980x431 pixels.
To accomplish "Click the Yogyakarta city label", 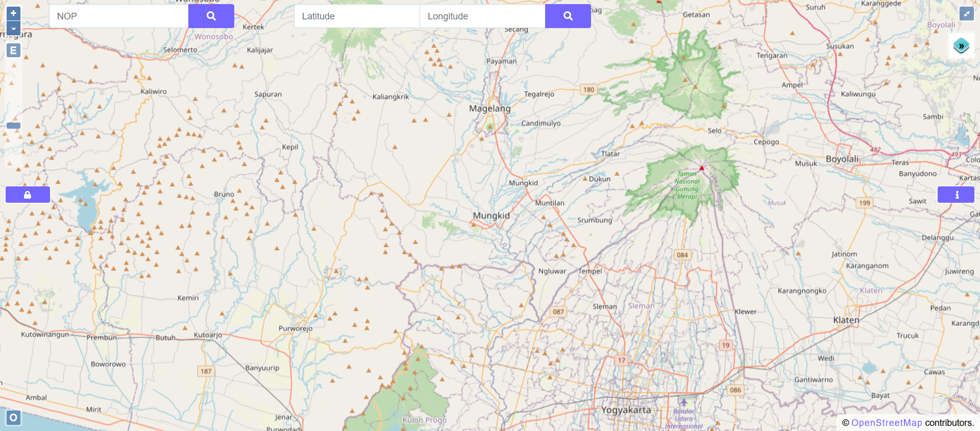I will 626,410.
